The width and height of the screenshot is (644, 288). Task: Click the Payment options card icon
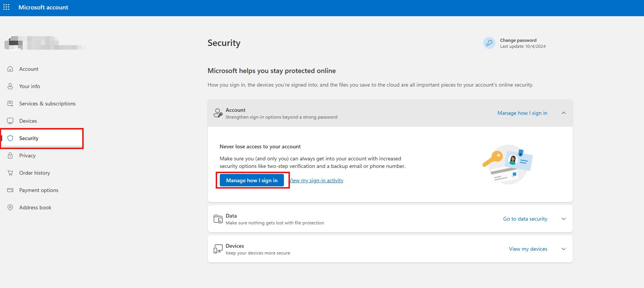(x=10, y=190)
